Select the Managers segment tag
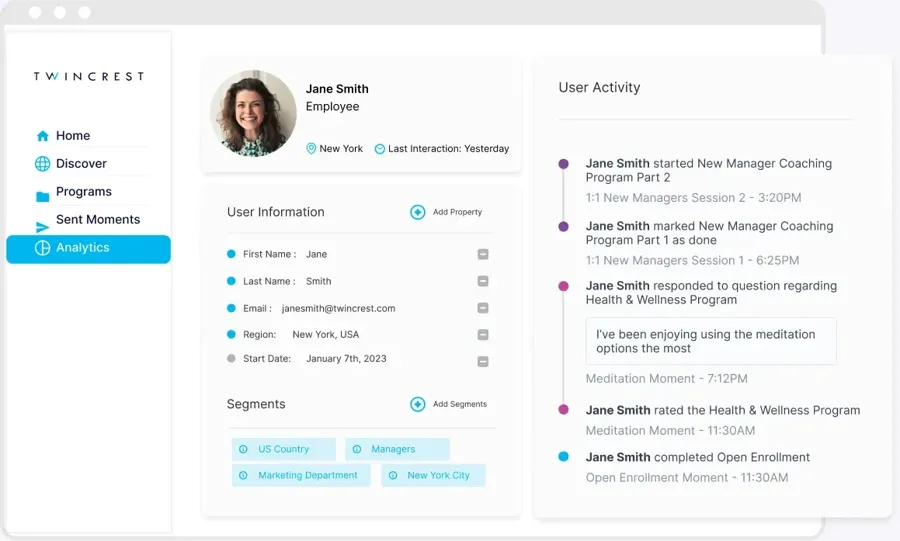The image size is (900, 541). coord(397,449)
